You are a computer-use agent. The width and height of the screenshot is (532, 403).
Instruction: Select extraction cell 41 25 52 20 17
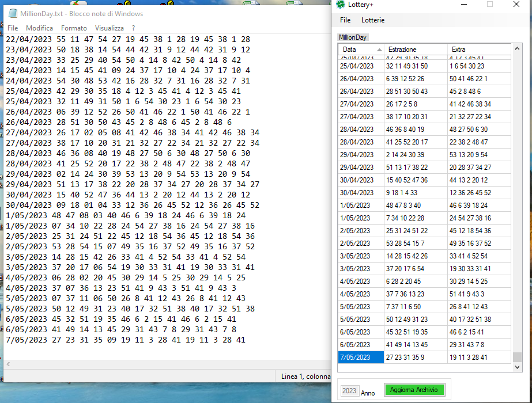(416, 142)
